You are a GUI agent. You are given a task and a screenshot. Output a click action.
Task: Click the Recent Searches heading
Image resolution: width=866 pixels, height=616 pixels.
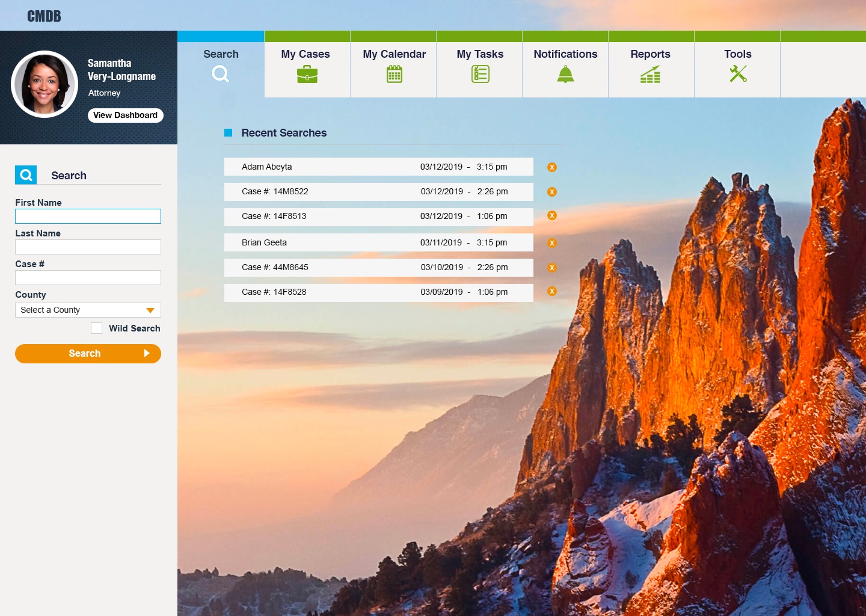click(x=284, y=133)
